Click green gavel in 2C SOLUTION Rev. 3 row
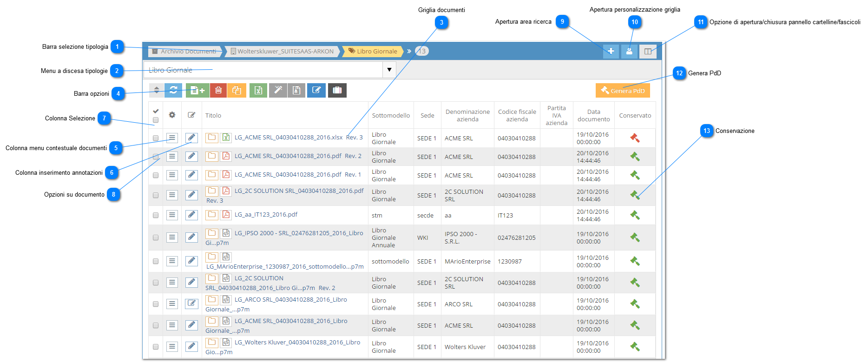 tap(635, 195)
